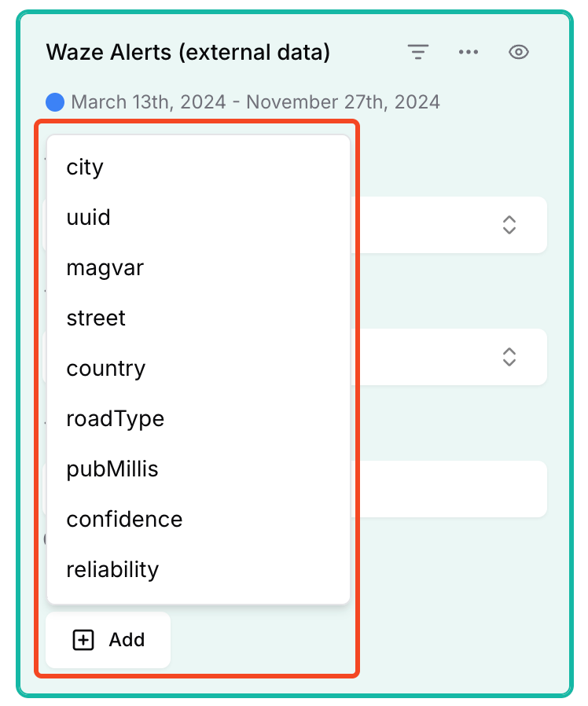
Task: Choose uuid from the field list
Action: tap(198, 218)
